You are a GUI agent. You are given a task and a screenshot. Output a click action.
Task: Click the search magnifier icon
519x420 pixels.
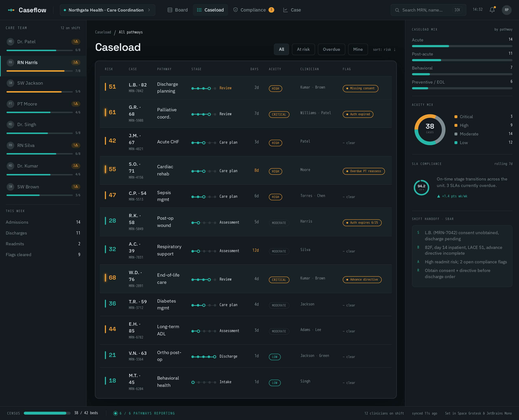397,10
